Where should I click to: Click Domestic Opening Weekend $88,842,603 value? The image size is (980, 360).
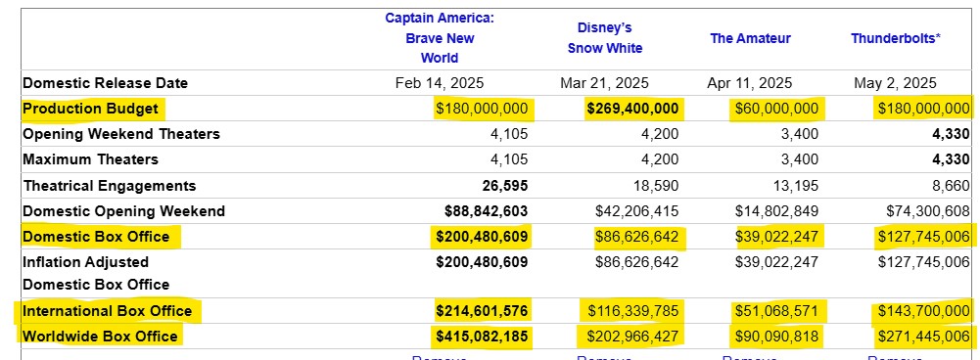(487, 211)
